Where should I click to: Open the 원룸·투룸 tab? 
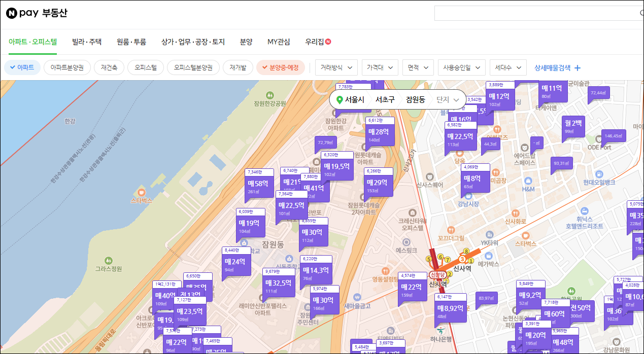coord(131,42)
